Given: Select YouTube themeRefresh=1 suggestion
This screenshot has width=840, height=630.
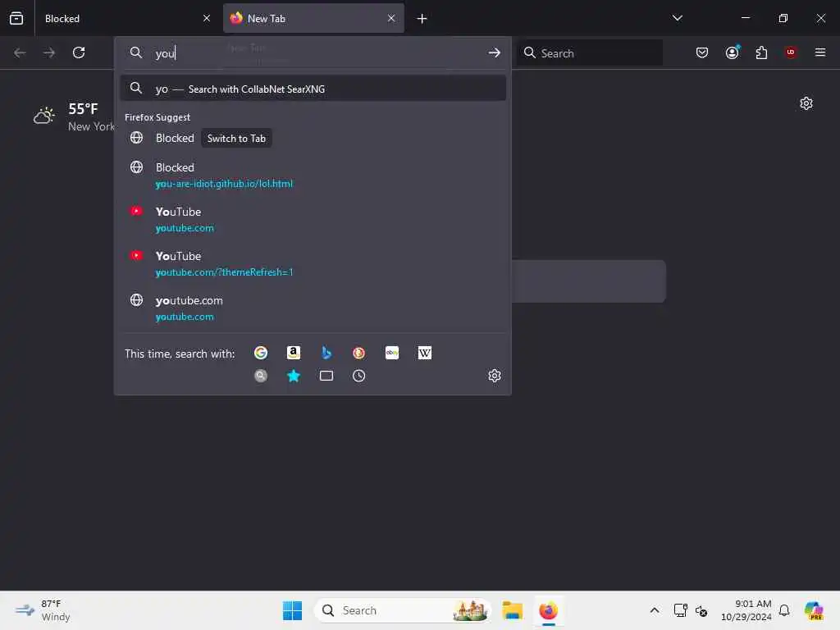Looking at the screenshot, I should pyautogui.click(x=313, y=263).
